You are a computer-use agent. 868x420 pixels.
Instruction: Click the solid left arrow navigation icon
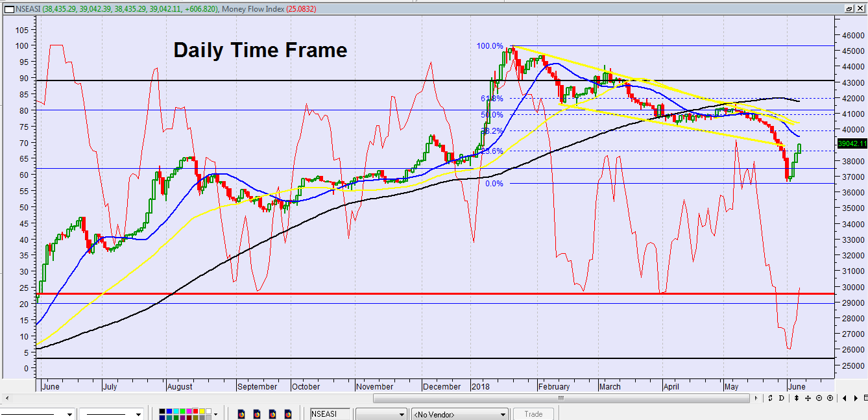click(845, 397)
